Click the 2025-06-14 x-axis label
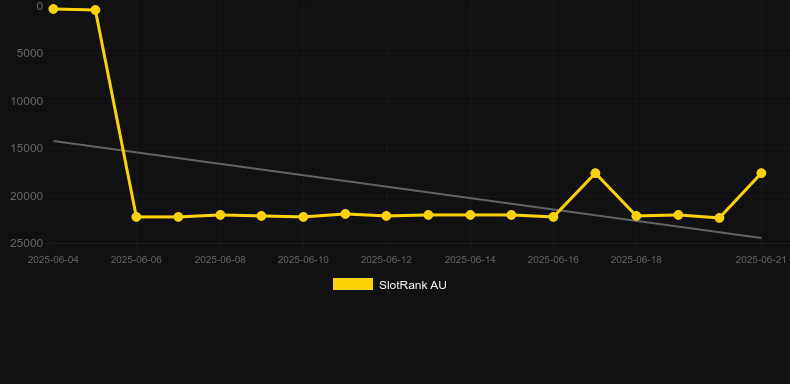The height and width of the screenshot is (384, 790). 470,260
